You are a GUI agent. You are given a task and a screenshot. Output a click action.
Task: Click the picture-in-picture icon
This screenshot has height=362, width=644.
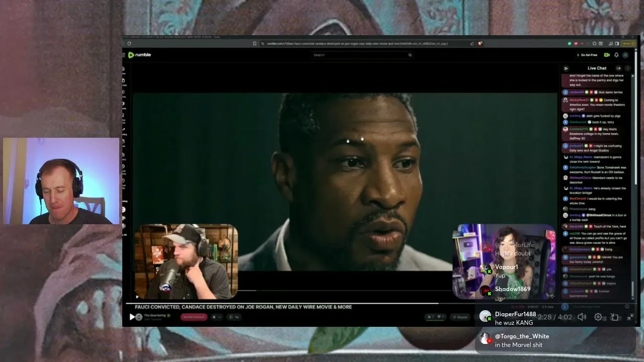[x=614, y=317]
